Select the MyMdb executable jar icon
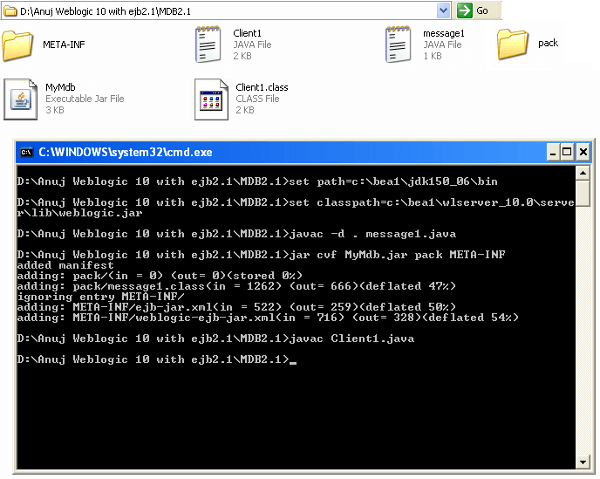600x479 pixels. click(x=21, y=99)
